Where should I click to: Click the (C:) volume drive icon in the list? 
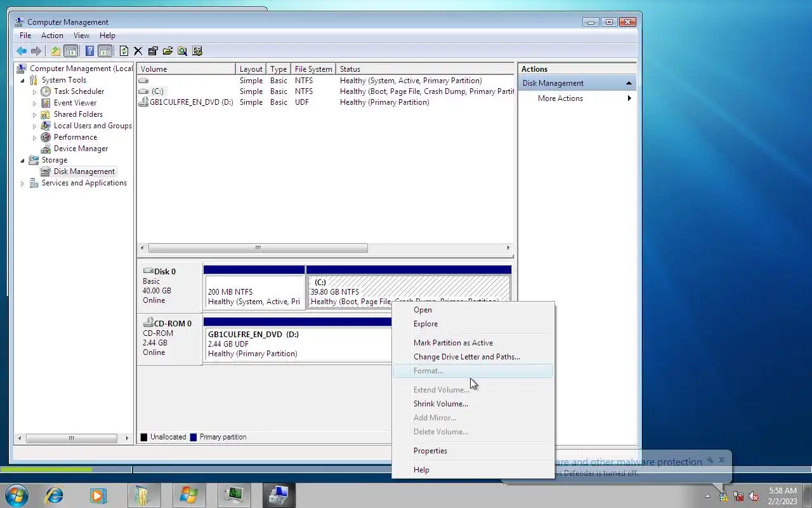tap(143, 91)
